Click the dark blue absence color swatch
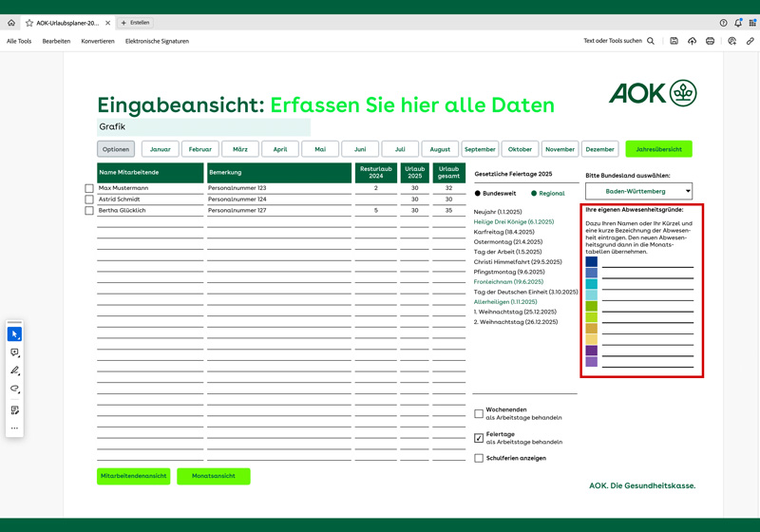The image size is (760, 532). point(592,261)
